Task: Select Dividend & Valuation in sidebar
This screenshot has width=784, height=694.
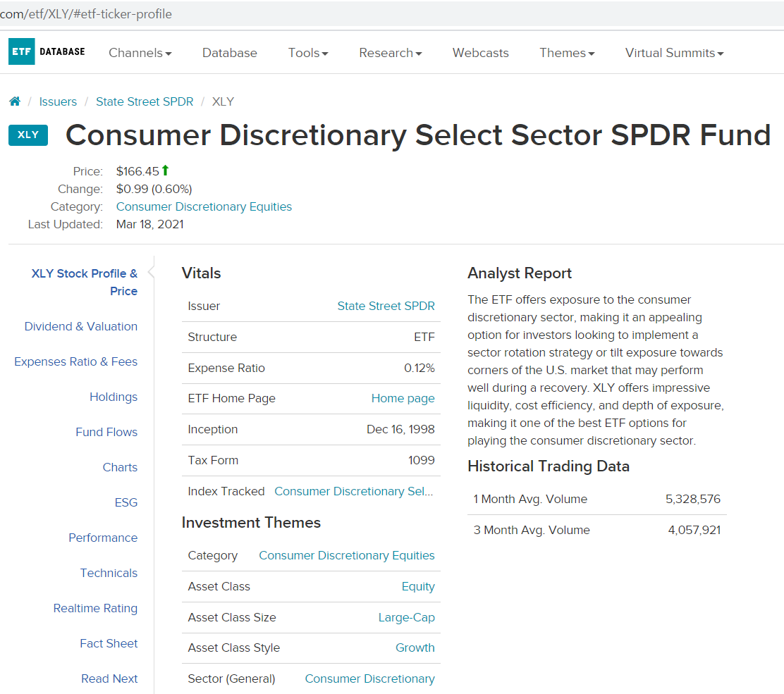Action: pyautogui.click(x=81, y=326)
